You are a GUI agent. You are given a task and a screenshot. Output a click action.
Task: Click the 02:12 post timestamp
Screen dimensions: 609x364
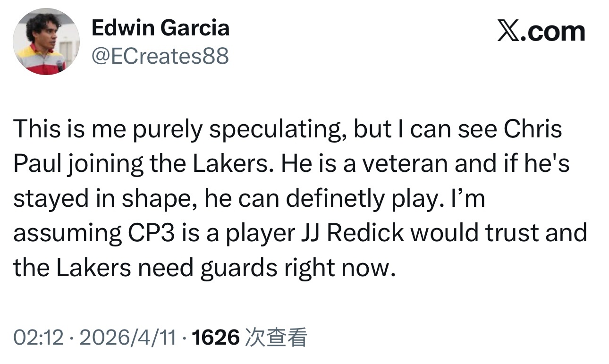point(38,338)
